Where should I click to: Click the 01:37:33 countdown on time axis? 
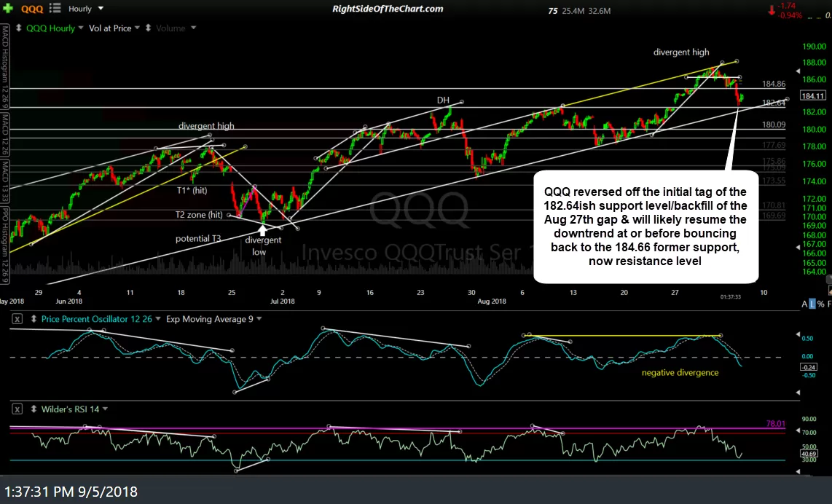(730, 296)
